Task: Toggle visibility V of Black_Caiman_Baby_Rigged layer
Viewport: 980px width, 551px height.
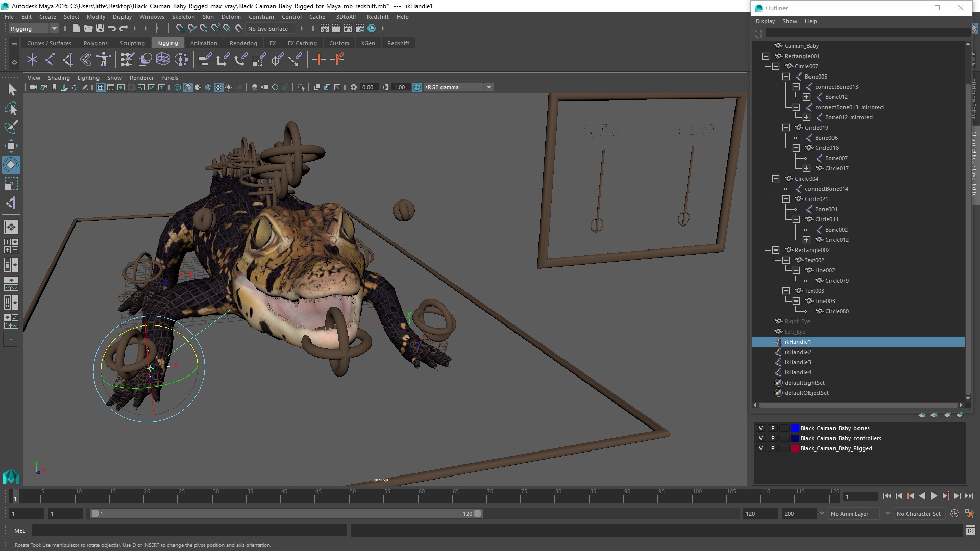Action: (x=761, y=449)
